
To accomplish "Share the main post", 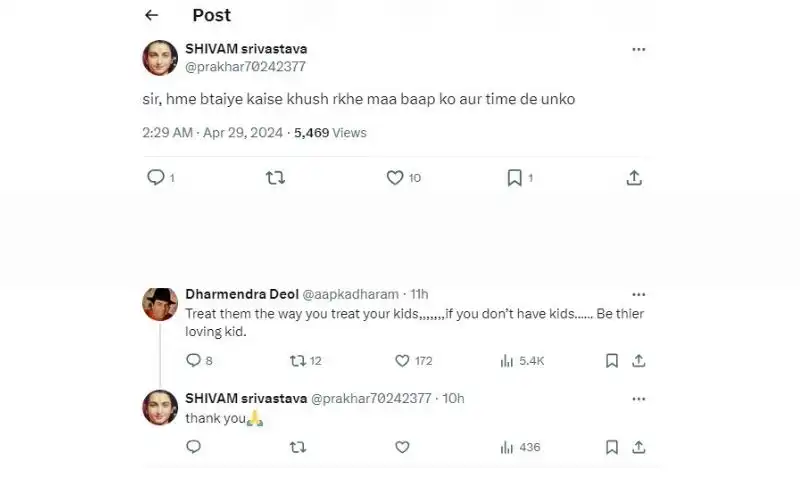I will tap(634, 178).
